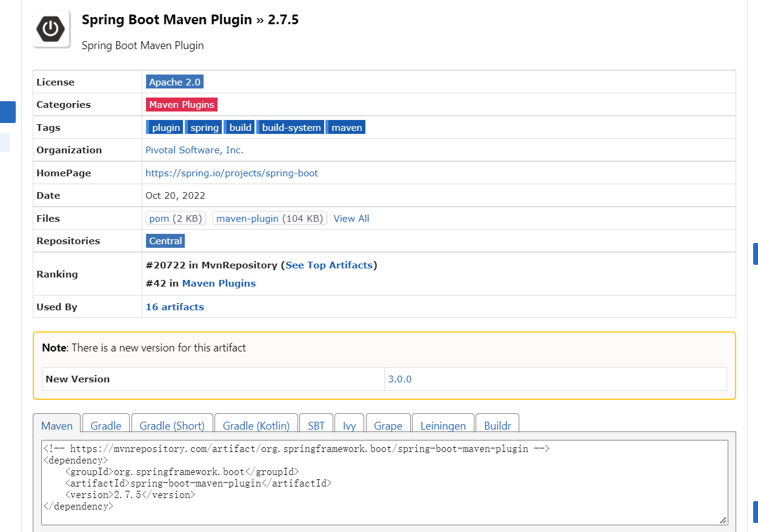Click the Apache 2.0 license badge
The width and height of the screenshot is (758, 532).
(x=175, y=82)
